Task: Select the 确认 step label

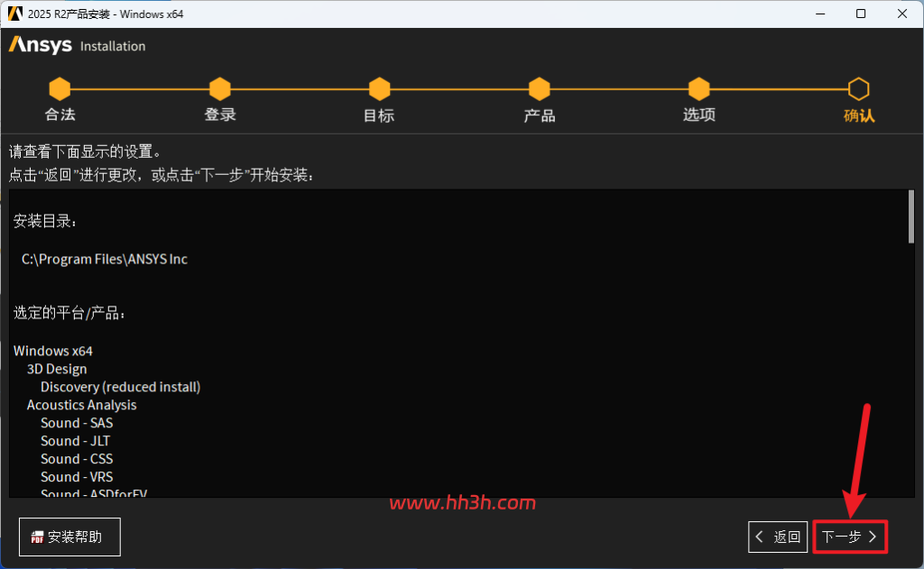Action: tap(859, 115)
